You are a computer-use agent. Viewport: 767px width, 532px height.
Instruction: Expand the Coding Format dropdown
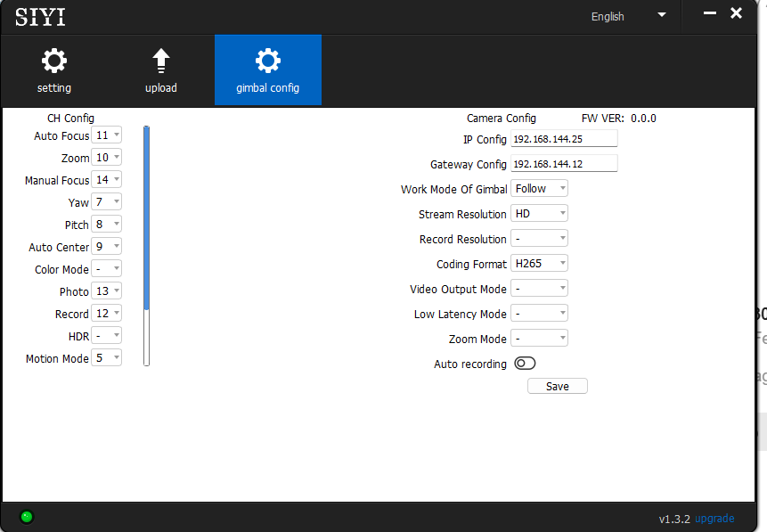tap(539, 263)
